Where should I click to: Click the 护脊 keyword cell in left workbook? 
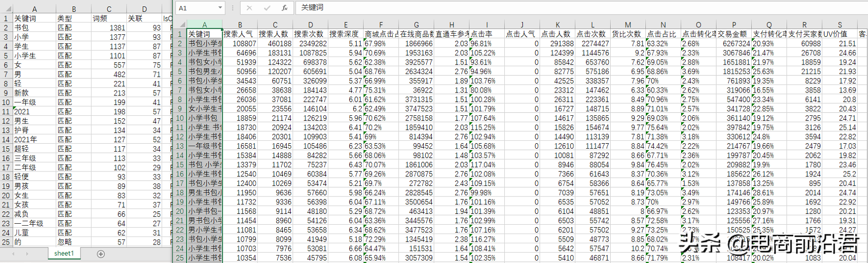(34, 130)
